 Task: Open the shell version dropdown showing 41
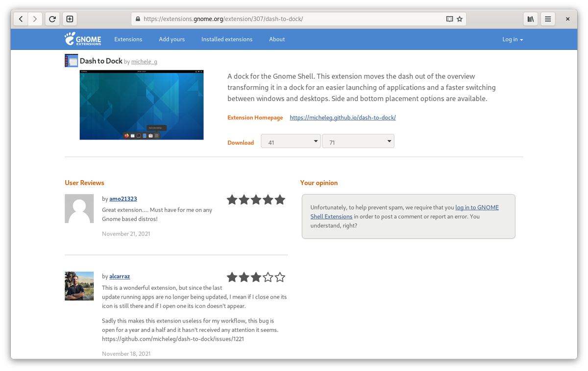[x=291, y=141]
